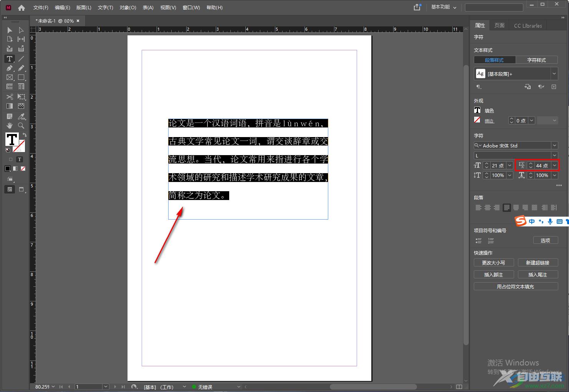The image size is (569, 392).
Task: Select the Gradient Feather tool
Action: pos(21,106)
